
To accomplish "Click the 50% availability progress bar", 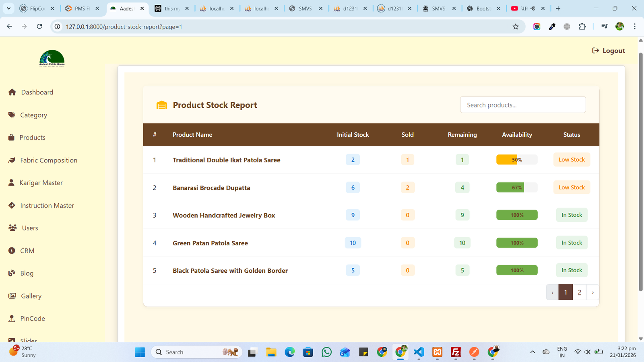I will click(517, 159).
